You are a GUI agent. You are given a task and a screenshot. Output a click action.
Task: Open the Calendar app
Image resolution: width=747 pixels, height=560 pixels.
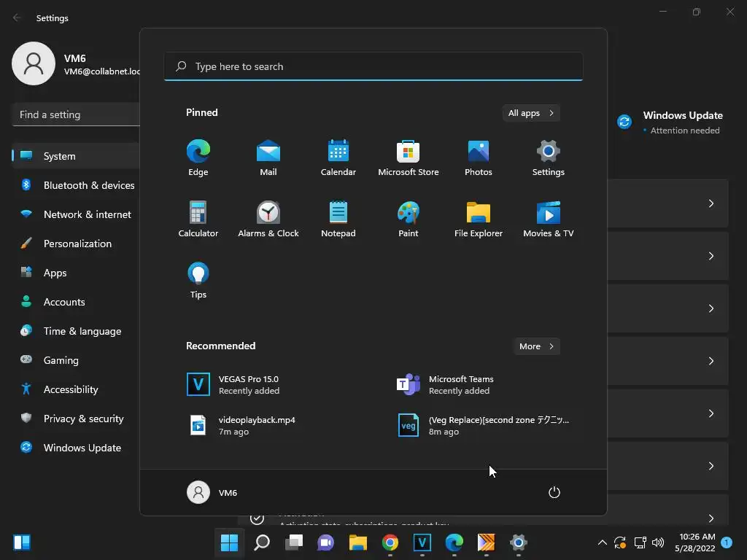338,158
